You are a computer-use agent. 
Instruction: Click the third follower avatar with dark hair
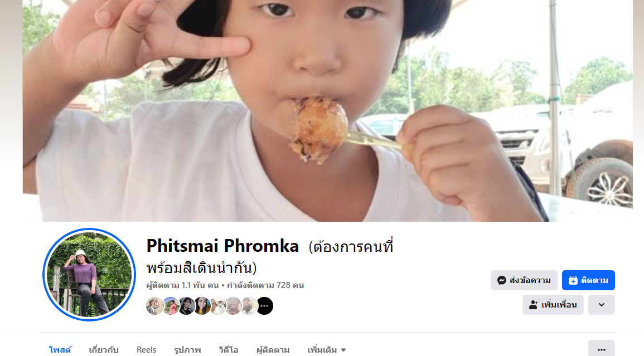(x=186, y=306)
